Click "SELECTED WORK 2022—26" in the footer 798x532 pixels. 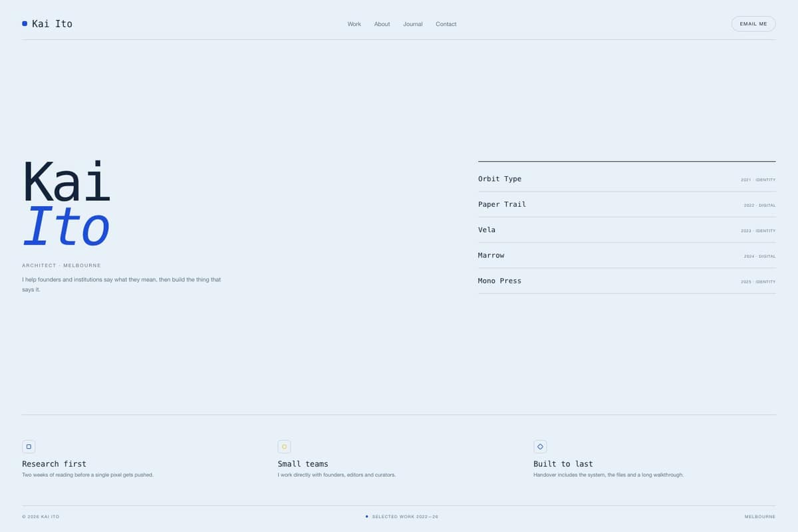405,517
